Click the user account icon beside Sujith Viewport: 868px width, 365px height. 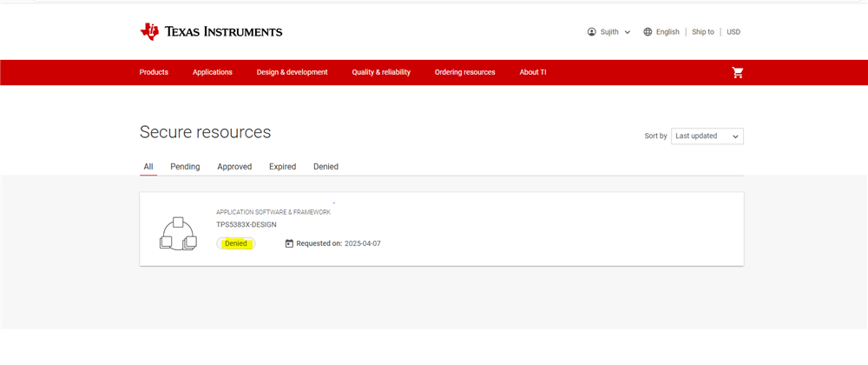coord(591,32)
